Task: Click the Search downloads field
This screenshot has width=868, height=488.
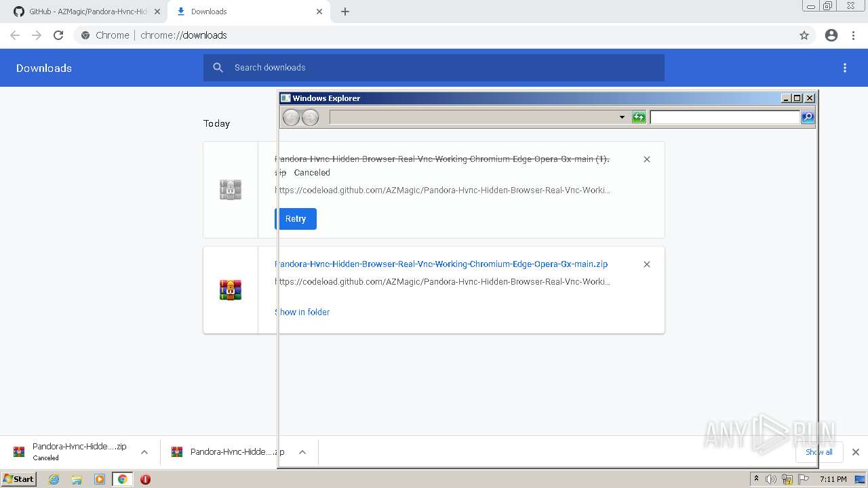Action: pos(434,68)
